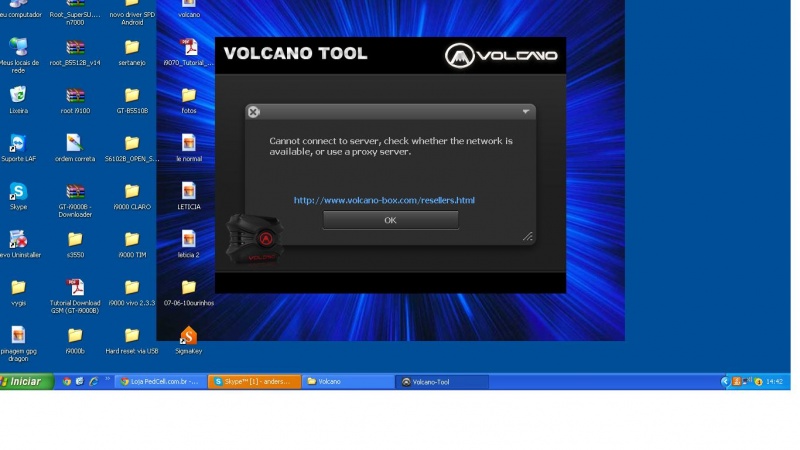Viewport: 800px width, 450px height.
Task: Open the leticia 2 image file
Action: tap(189, 244)
